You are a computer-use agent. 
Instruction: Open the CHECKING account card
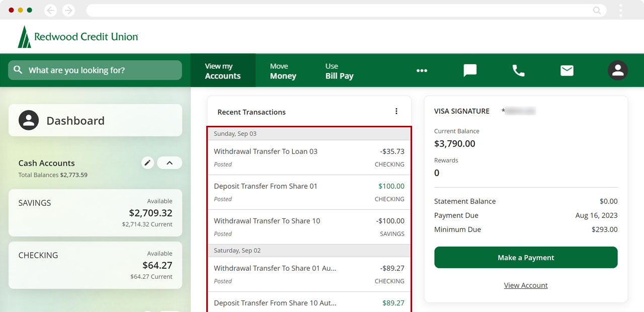click(x=95, y=265)
